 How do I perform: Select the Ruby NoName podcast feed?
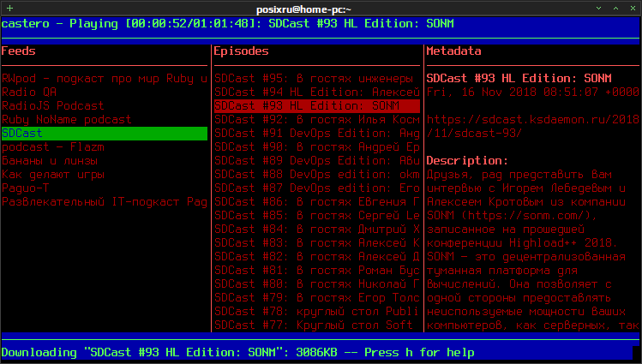coord(105,119)
